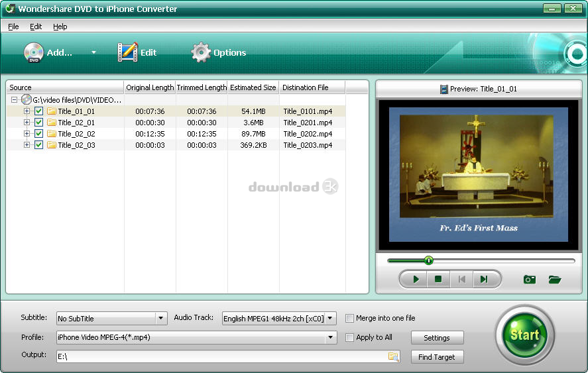
Task: Expand Title_01_01 tree node
Action: coord(27,111)
